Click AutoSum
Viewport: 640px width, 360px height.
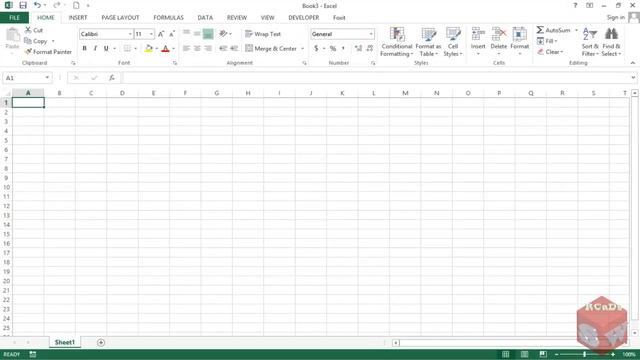pyautogui.click(x=554, y=30)
